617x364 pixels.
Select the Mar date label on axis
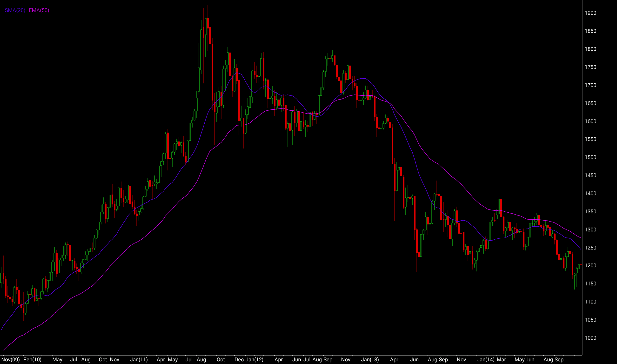[502, 360]
